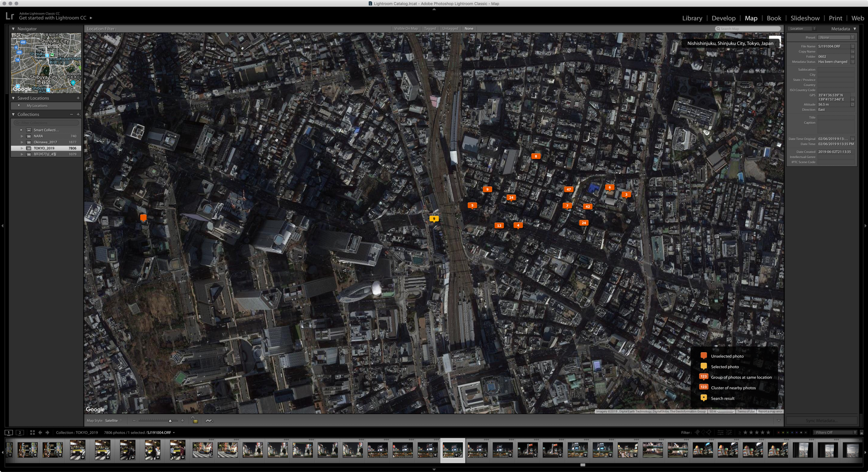Toggle the flagged photos filter flag
868x472 pixels.
point(697,432)
